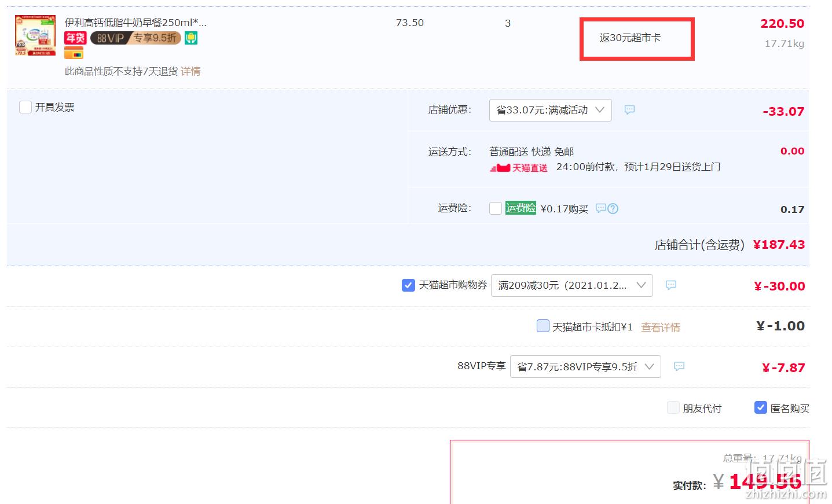This screenshot has width=832, height=504.
Task: Open 详情 link about 7-day return policy
Action: point(190,71)
